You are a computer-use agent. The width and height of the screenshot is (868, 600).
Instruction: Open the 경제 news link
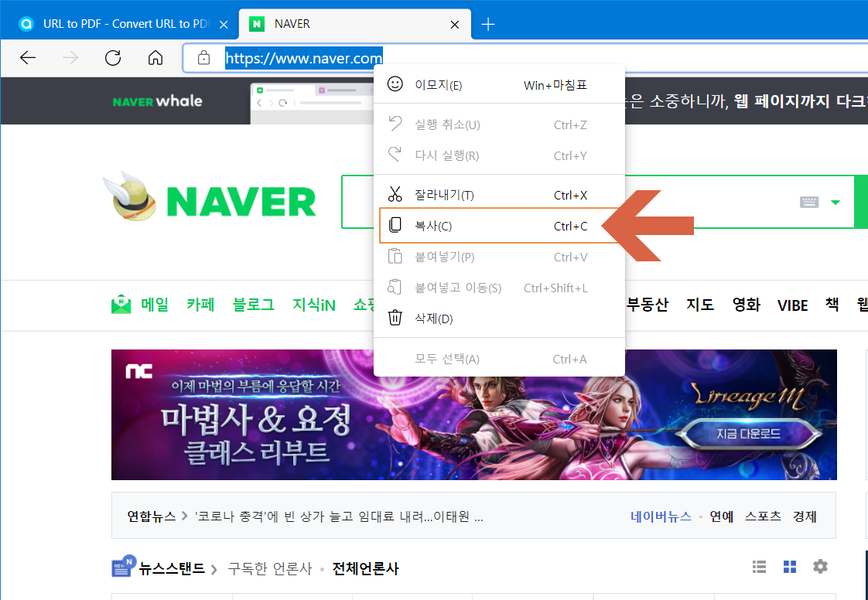pyautogui.click(x=805, y=516)
